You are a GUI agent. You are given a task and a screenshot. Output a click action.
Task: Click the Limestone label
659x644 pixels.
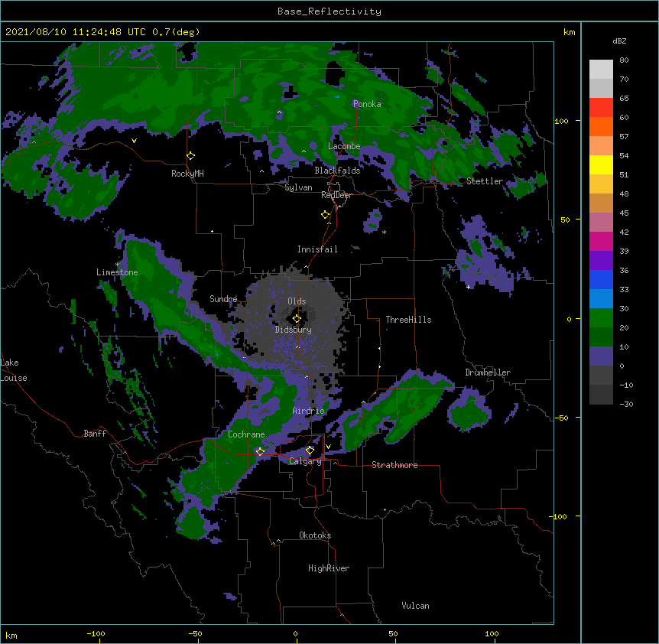point(117,272)
